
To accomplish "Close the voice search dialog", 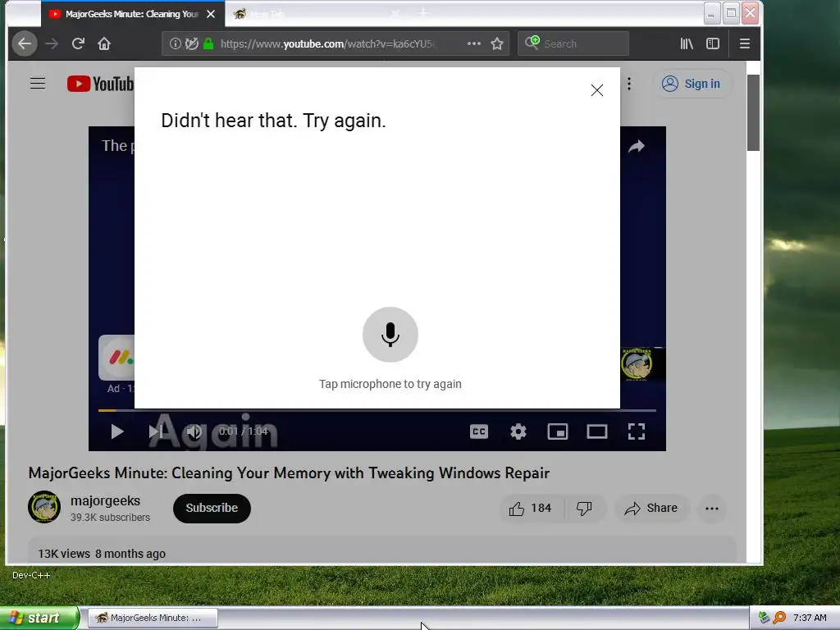I will (x=597, y=90).
